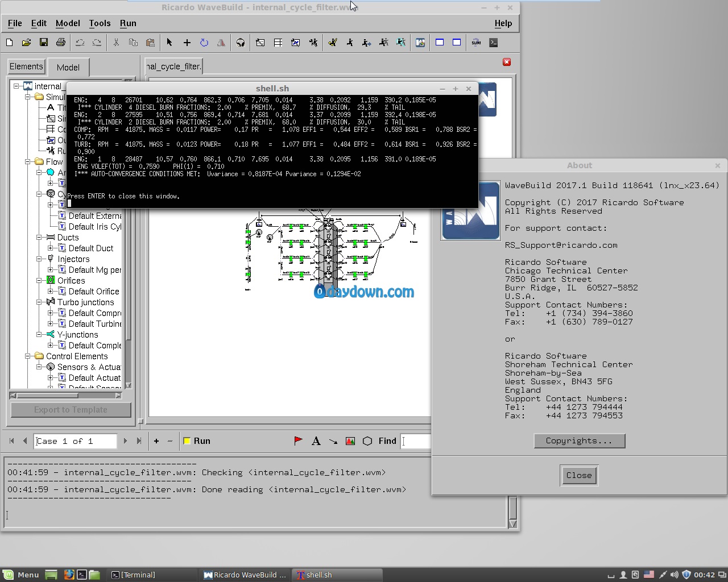Click the image insert icon near Find

pos(350,441)
